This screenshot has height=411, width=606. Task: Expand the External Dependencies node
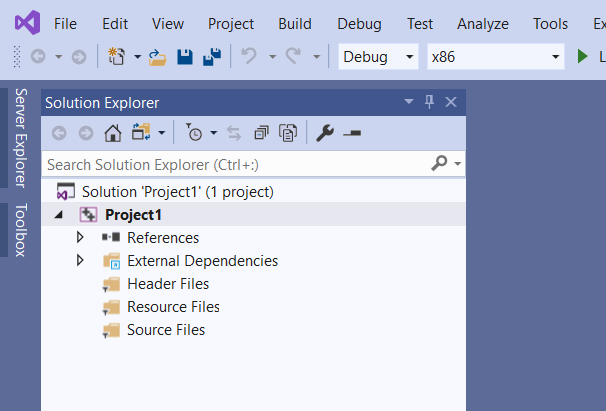pyautogui.click(x=80, y=261)
